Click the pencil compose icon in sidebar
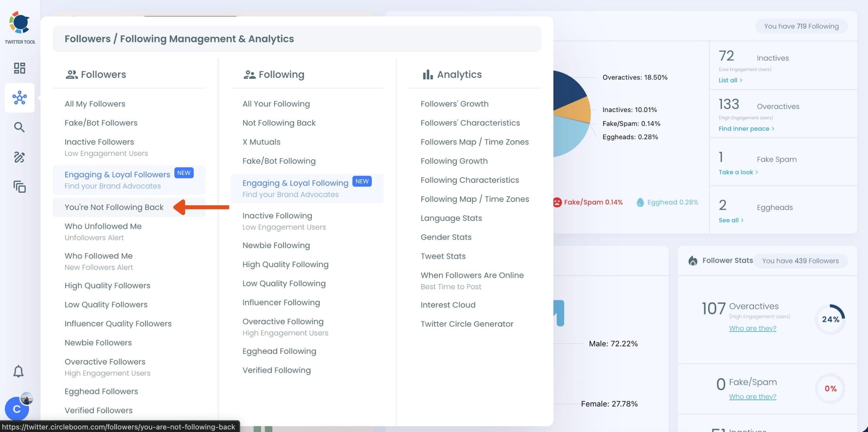The width and height of the screenshot is (868, 432). coord(20,157)
